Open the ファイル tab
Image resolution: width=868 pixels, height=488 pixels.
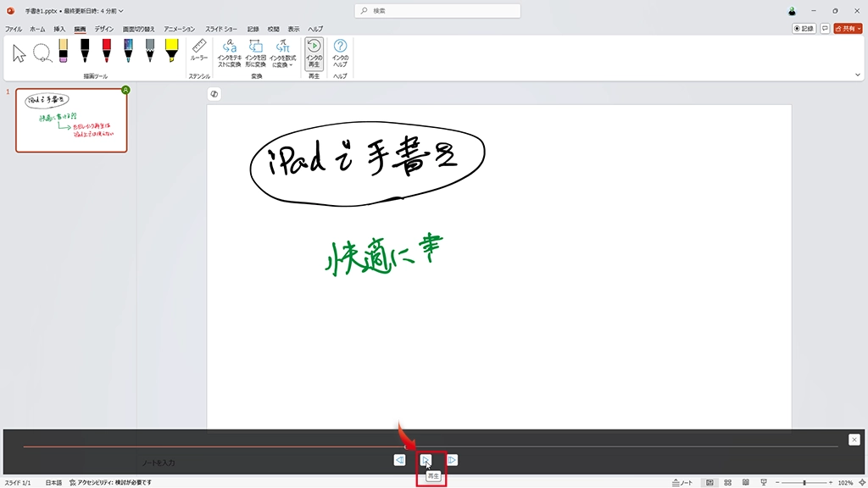[14, 29]
